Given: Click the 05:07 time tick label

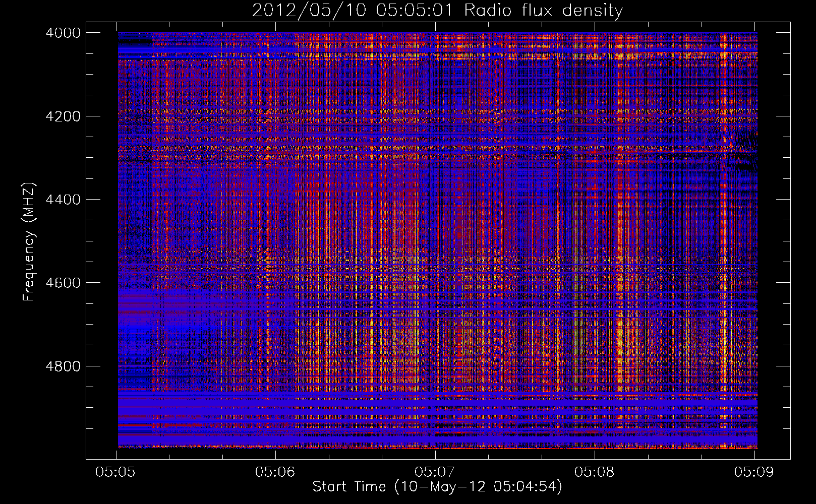Looking at the screenshot, I should click(434, 472).
